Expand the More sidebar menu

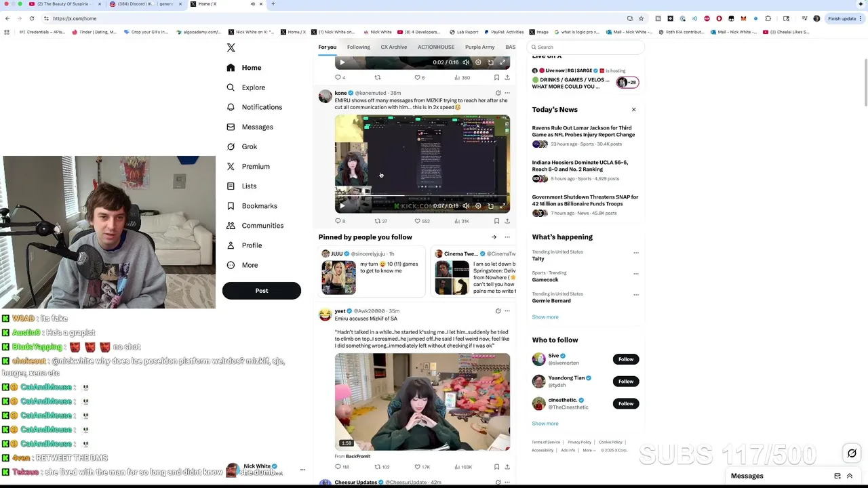click(x=241, y=265)
